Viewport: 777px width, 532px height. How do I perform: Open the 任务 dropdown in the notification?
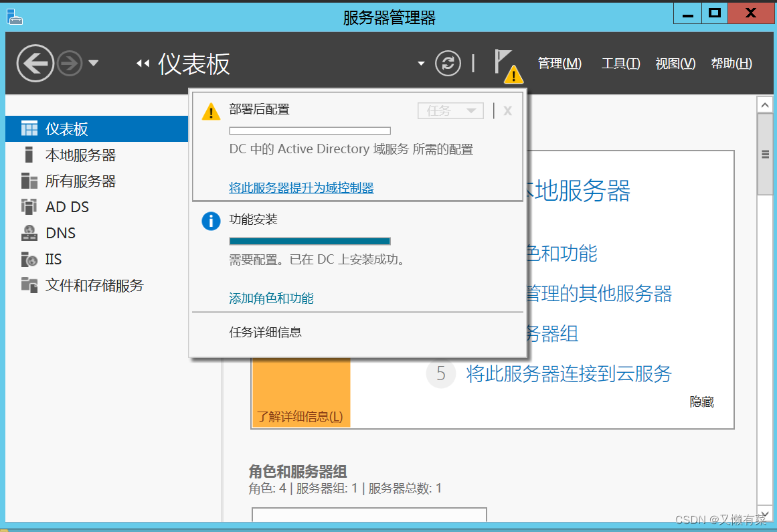point(450,110)
